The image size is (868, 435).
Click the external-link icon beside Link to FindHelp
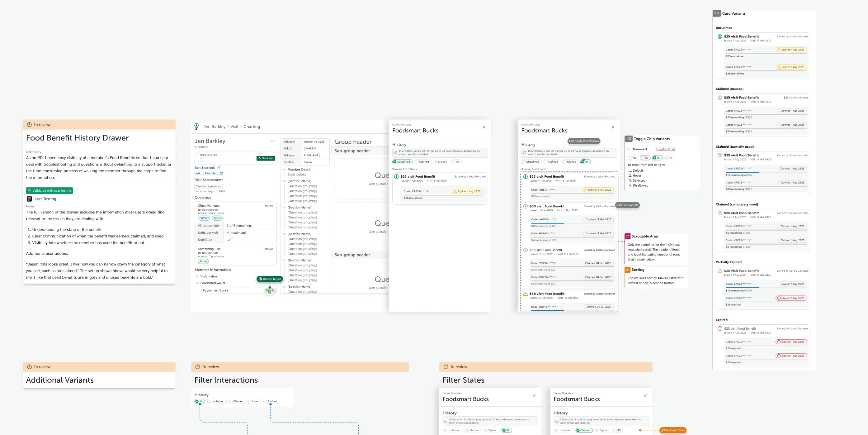click(x=221, y=173)
